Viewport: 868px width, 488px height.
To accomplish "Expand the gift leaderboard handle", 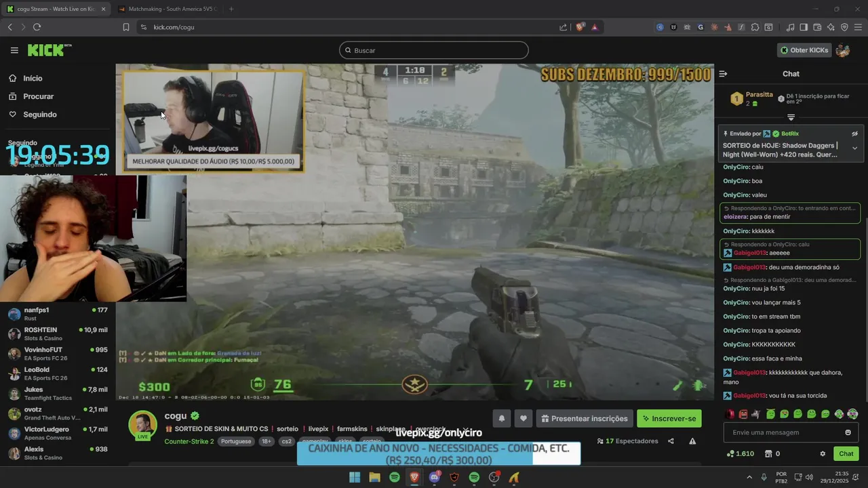I will [x=791, y=117].
